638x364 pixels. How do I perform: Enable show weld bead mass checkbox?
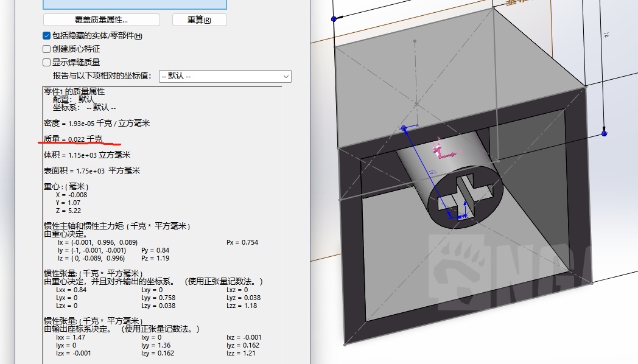click(x=47, y=62)
